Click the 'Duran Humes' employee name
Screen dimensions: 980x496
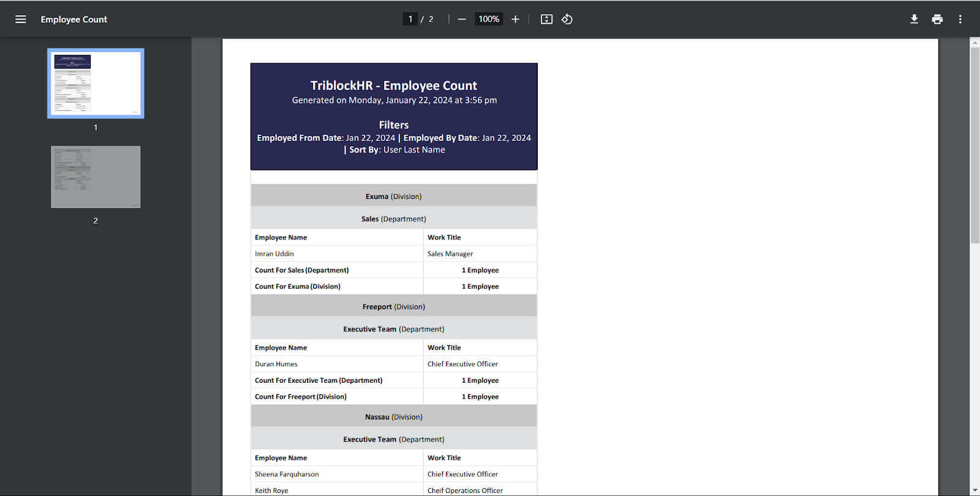coord(276,364)
